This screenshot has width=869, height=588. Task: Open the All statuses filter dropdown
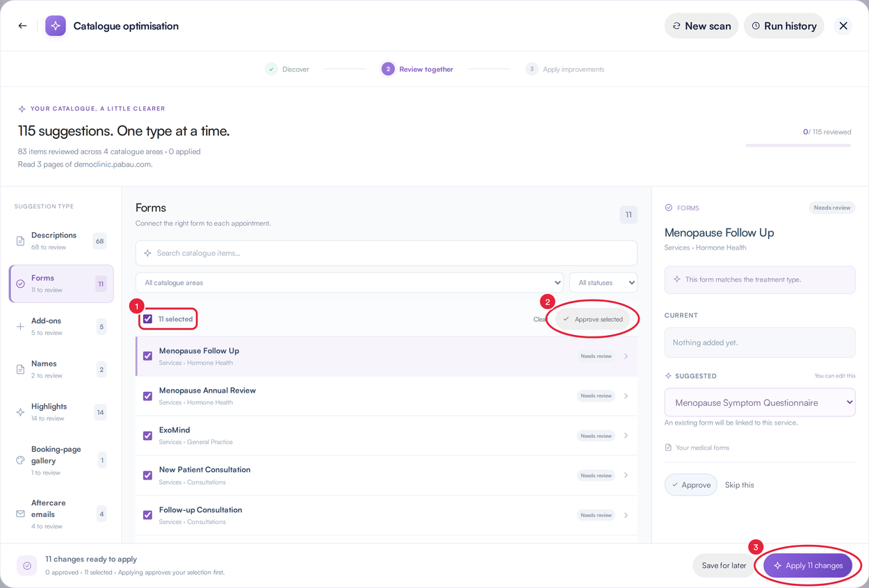(x=603, y=283)
